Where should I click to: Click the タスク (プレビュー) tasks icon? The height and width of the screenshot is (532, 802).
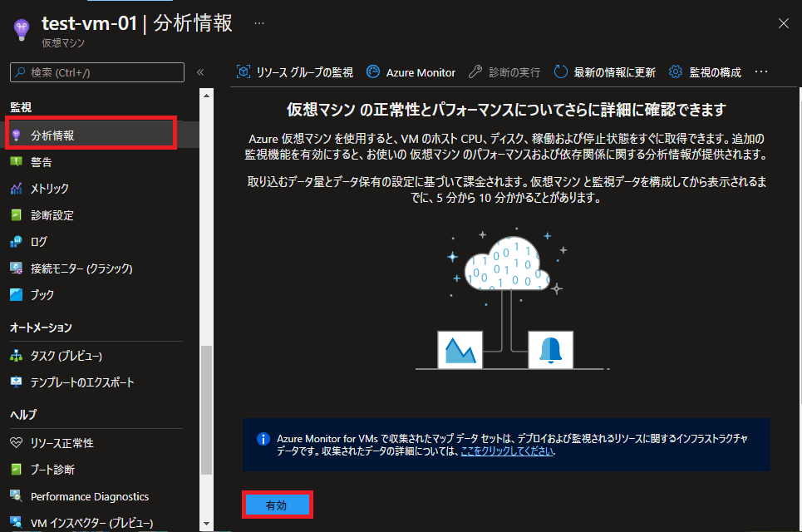point(17,356)
